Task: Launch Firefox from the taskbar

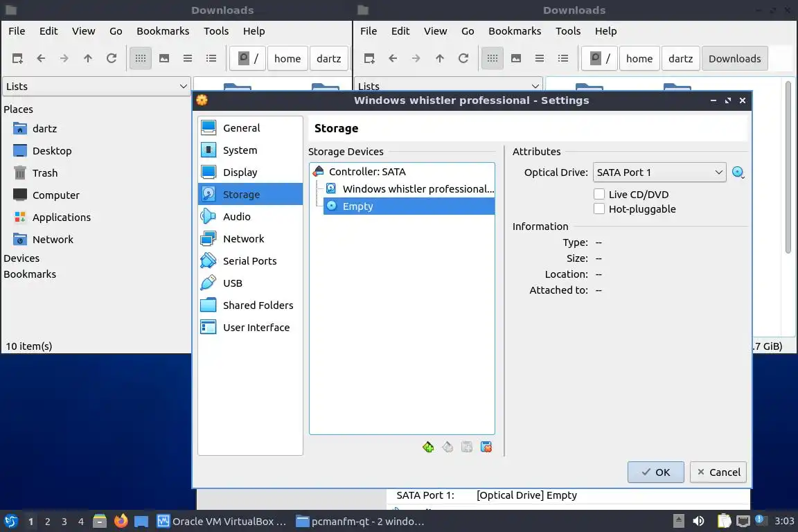Action: (x=121, y=522)
